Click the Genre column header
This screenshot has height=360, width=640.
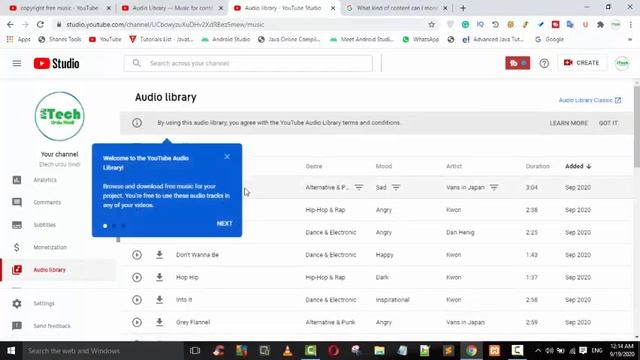coord(314,166)
